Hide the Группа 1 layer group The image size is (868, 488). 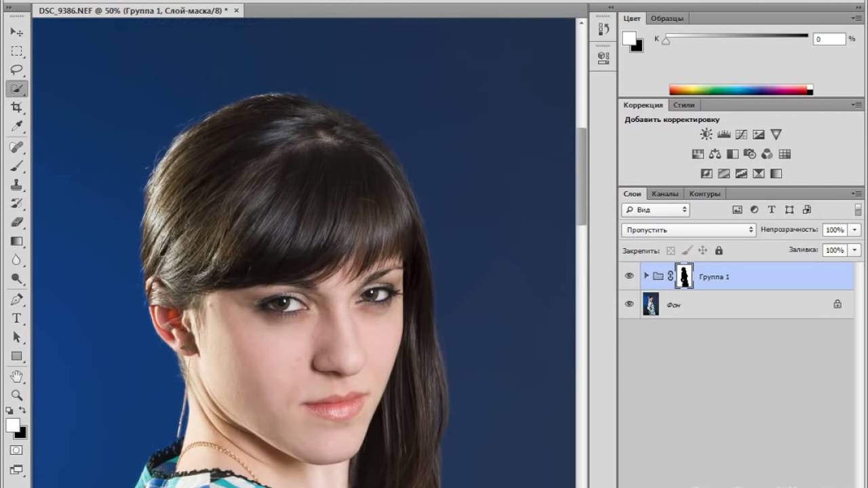[x=629, y=276]
